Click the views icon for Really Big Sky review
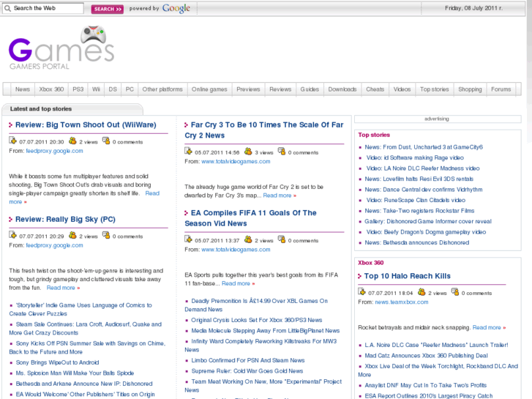The image size is (532, 399). 72,235
